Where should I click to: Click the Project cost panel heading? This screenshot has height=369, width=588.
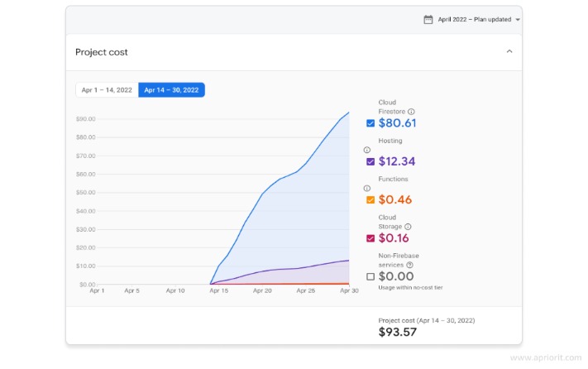(x=102, y=52)
